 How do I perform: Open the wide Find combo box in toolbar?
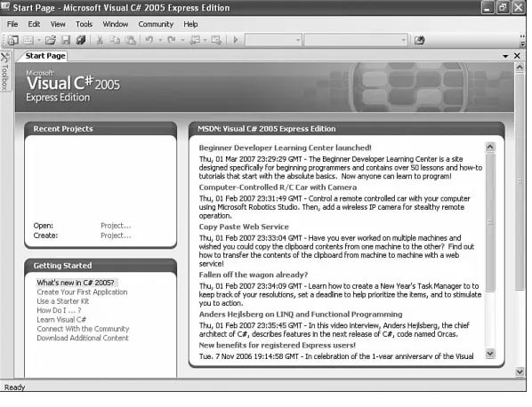click(x=356, y=40)
